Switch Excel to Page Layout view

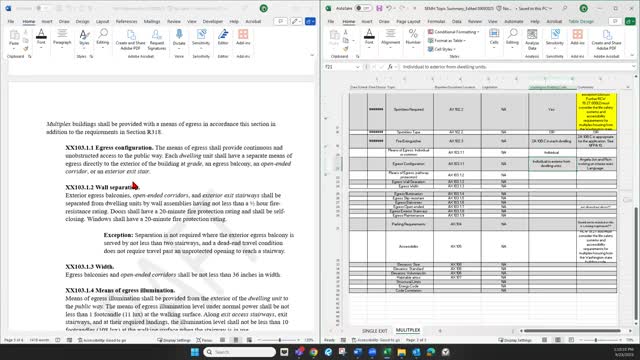tap(558, 340)
